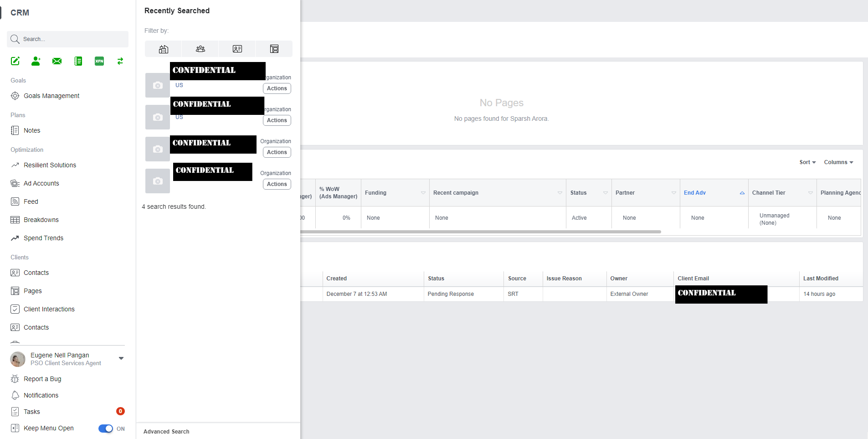868x439 pixels.
Task: Click the Funding column header label
Action: pyautogui.click(x=375, y=193)
